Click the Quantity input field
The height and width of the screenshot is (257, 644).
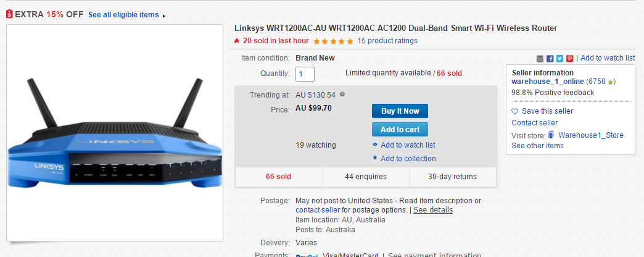305,74
